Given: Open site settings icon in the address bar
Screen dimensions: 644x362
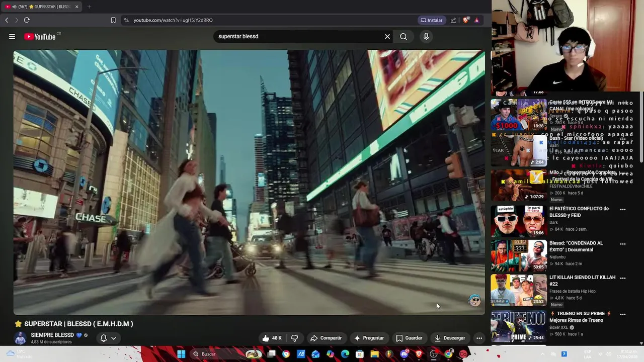Looking at the screenshot, I should (126, 20).
